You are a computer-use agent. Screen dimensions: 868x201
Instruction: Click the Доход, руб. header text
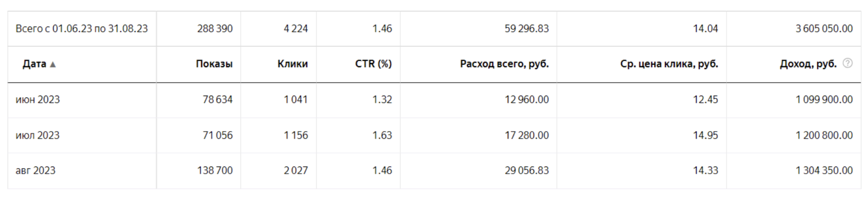click(808, 64)
